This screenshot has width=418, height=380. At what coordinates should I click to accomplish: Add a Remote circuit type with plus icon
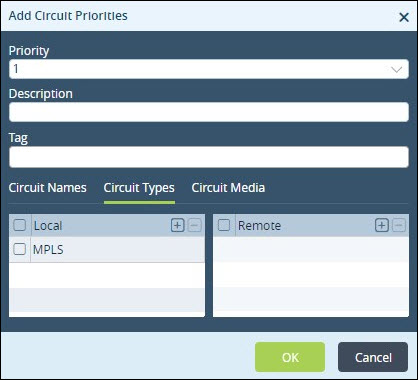382,226
